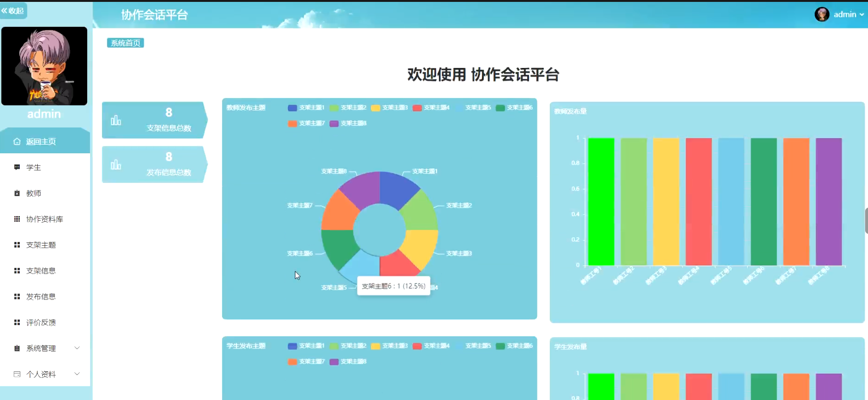Image resolution: width=868 pixels, height=400 pixels.
Task: Open the 支架主题 menu item
Action: coord(41,245)
